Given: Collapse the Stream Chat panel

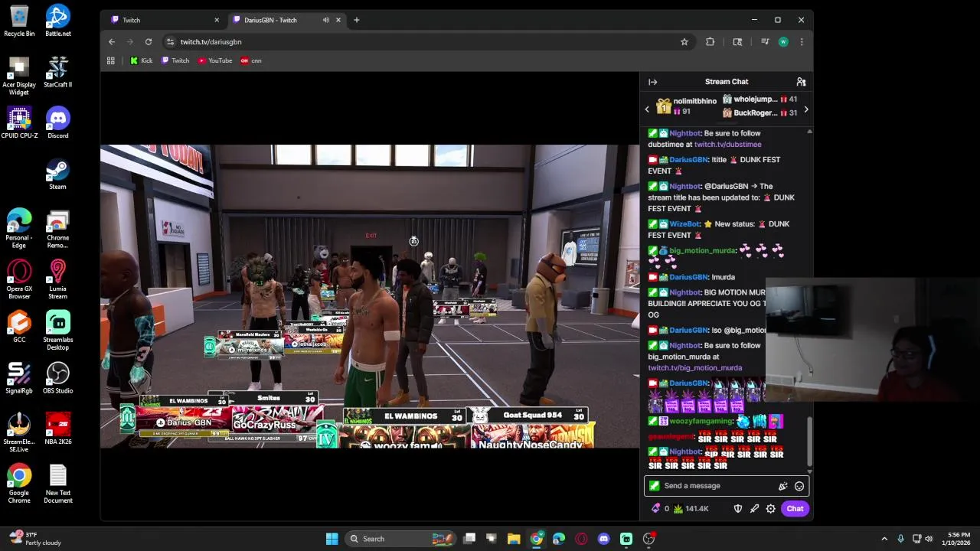Looking at the screenshot, I should pos(652,82).
